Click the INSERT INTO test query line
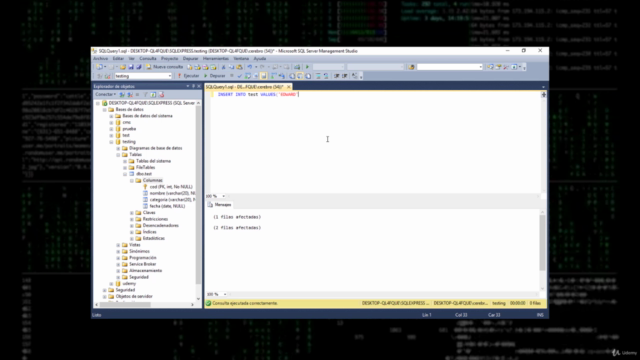The image size is (640, 360). [x=258, y=94]
